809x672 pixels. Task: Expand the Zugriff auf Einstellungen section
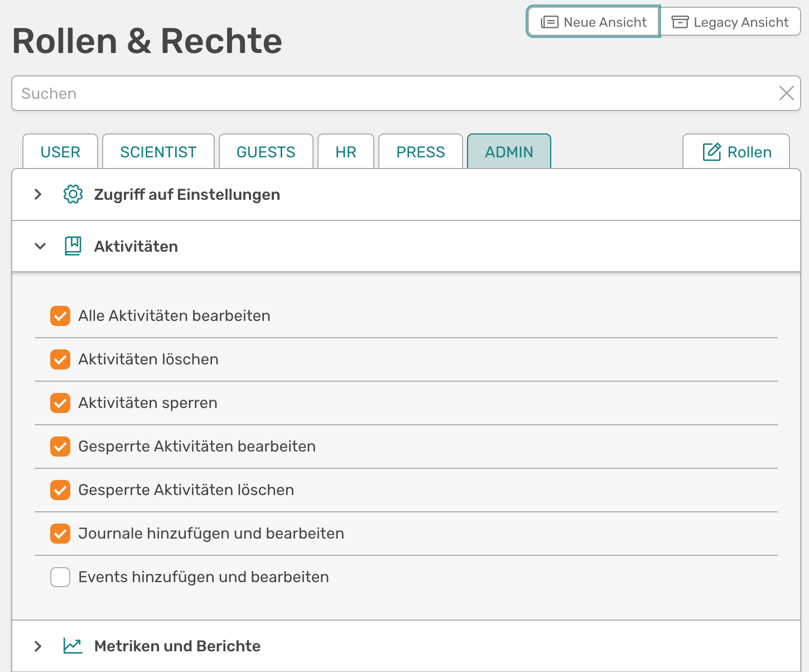38,195
